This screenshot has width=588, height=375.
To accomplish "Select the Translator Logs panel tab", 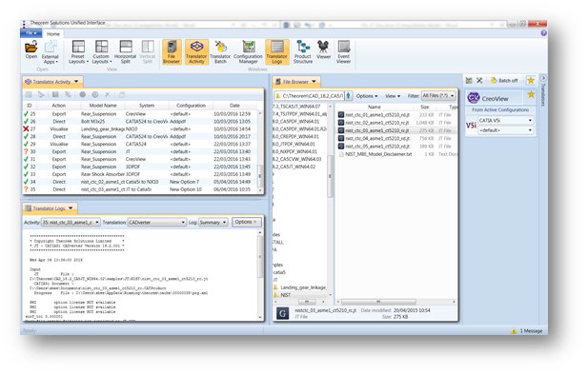I will 49,207.
